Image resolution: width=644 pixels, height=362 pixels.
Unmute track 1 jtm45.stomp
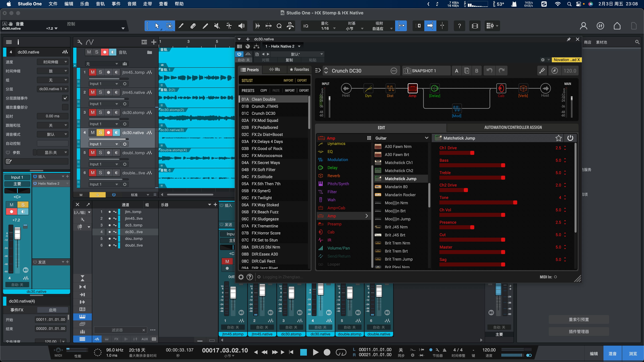pyautogui.click(x=93, y=72)
